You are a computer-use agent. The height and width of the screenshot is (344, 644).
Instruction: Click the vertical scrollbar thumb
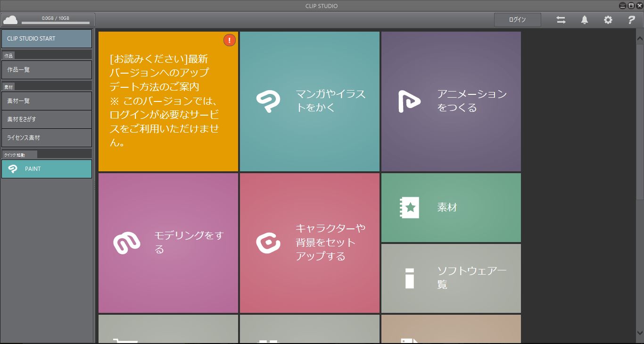tap(640, 121)
